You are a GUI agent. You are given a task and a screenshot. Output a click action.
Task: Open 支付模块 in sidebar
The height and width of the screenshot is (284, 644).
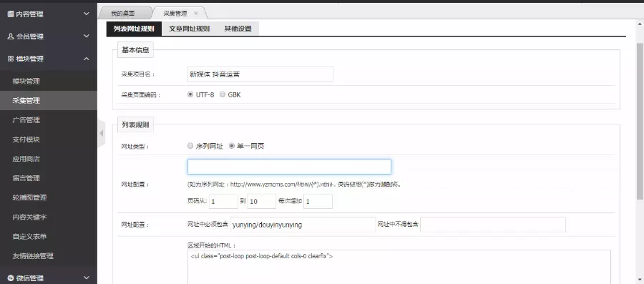(x=49, y=139)
